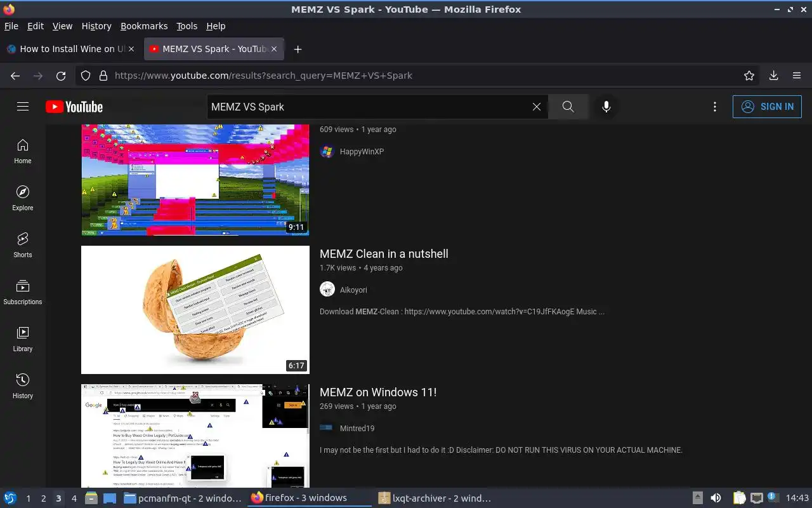Click the Aikoyori channel avatar

point(327,290)
